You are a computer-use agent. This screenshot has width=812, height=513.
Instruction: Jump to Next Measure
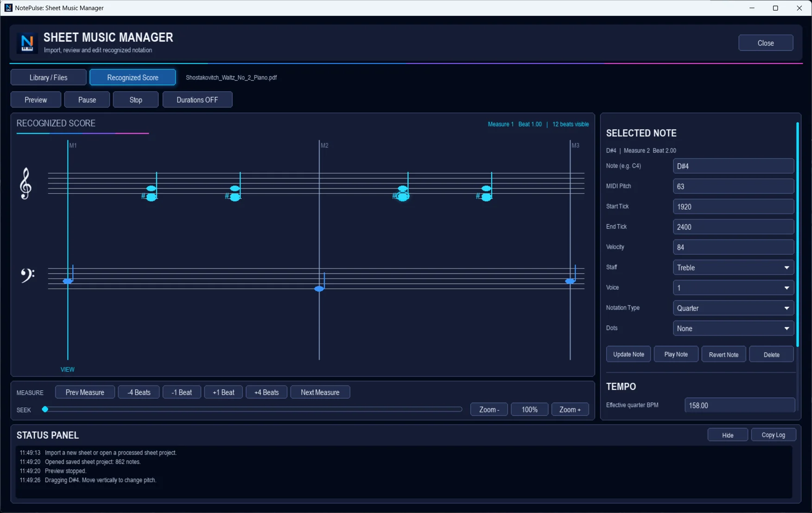(x=320, y=392)
